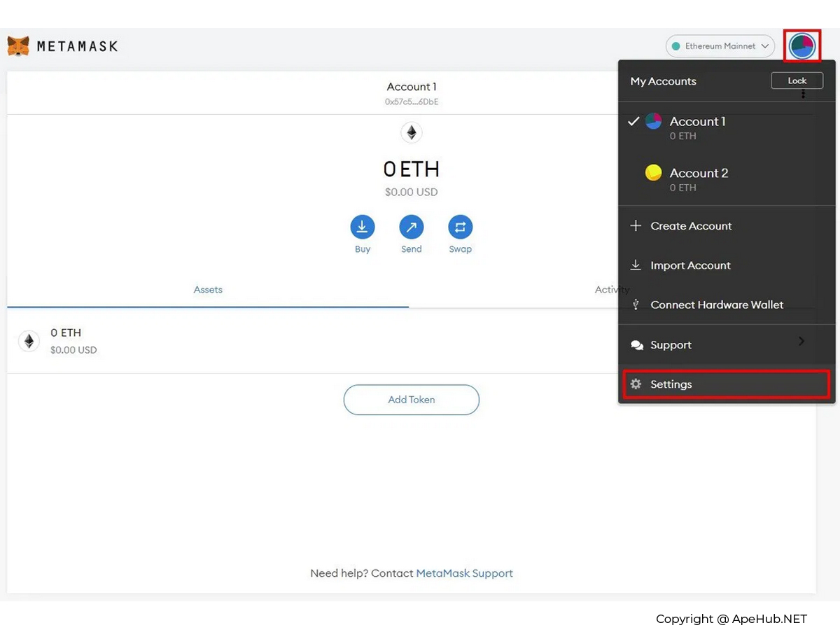
Task: Open the Ethereum Mainnet network dropdown
Action: [x=720, y=46]
